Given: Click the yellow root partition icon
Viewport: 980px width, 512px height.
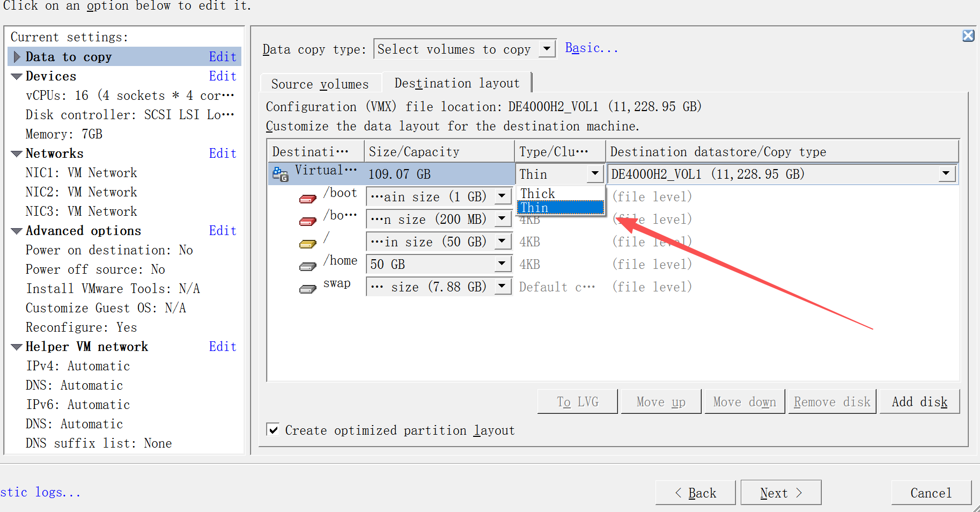Looking at the screenshot, I should (x=307, y=244).
